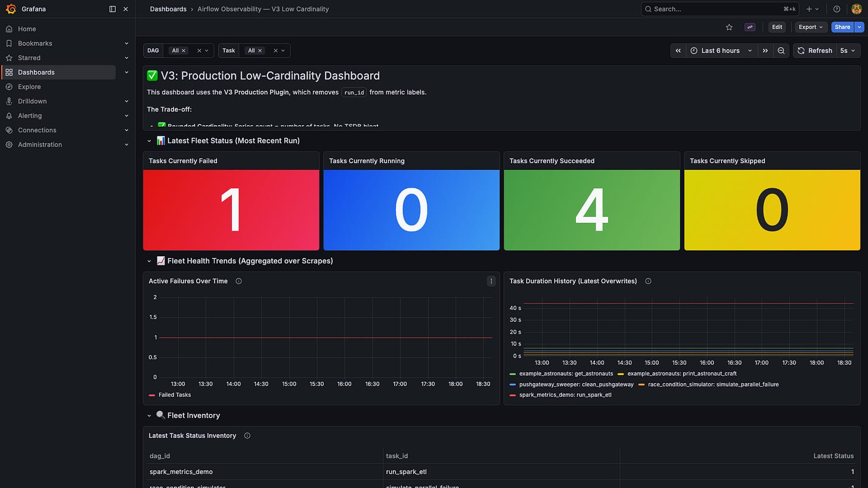
Task: Click the Tasks Currently Running panel
Action: click(x=411, y=201)
